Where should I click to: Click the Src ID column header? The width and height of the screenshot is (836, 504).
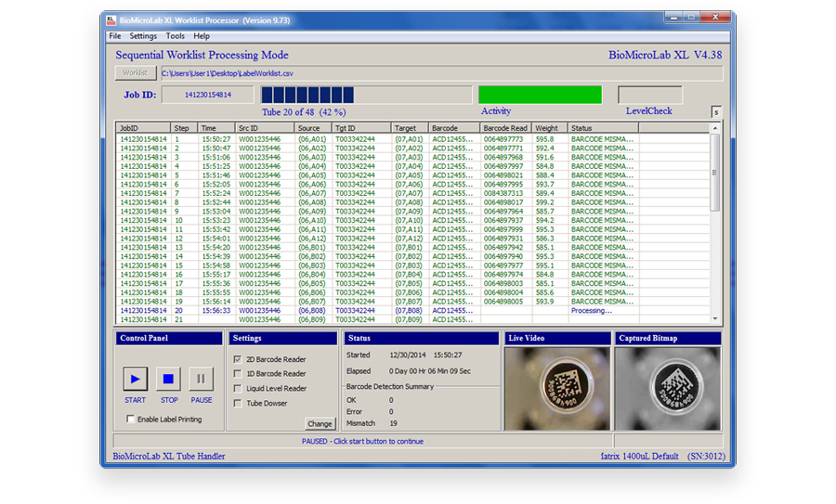265,128
